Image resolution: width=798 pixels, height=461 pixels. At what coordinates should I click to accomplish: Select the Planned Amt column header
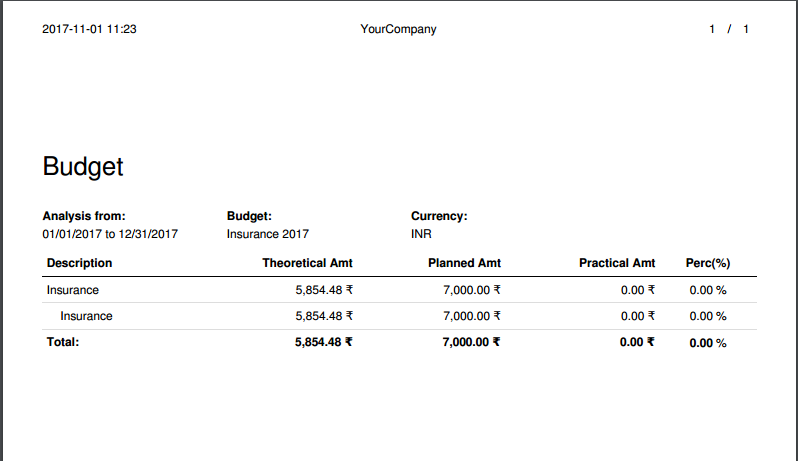[464, 263]
